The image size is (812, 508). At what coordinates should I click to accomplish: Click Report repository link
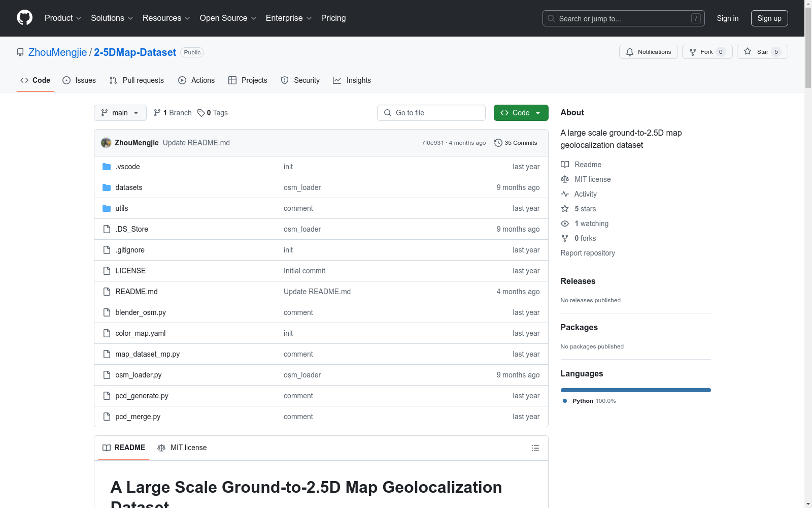588,253
